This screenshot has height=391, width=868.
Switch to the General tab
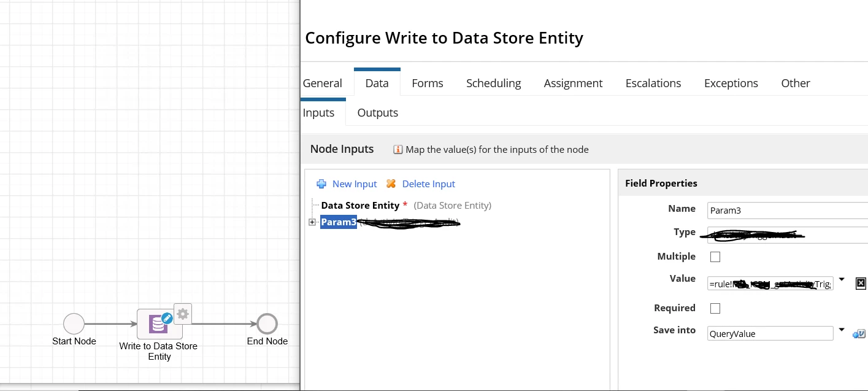coord(323,83)
